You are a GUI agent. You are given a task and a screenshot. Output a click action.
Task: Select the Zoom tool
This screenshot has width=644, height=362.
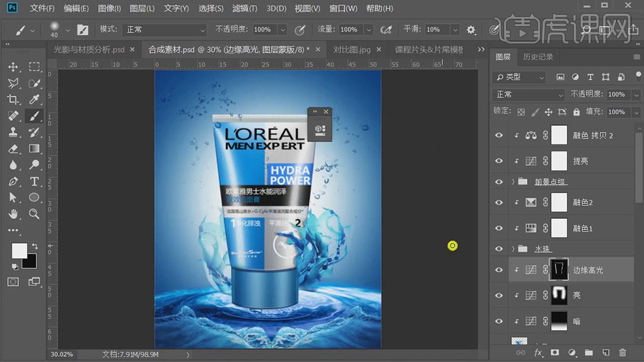[x=34, y=214]
